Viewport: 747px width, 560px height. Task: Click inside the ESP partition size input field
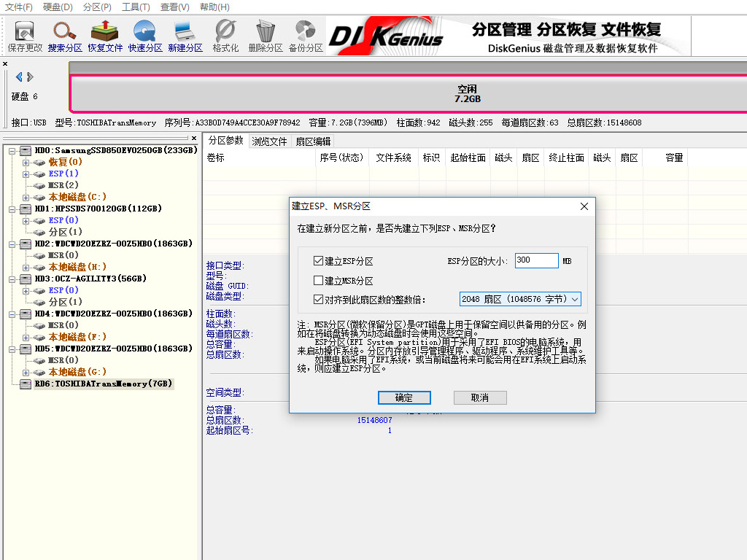pos(536,260)
